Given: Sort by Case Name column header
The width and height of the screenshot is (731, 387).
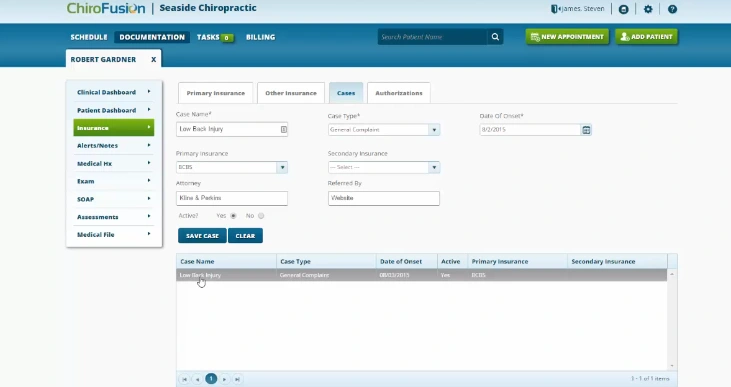Looking at the screenshot, I should 226,262.
